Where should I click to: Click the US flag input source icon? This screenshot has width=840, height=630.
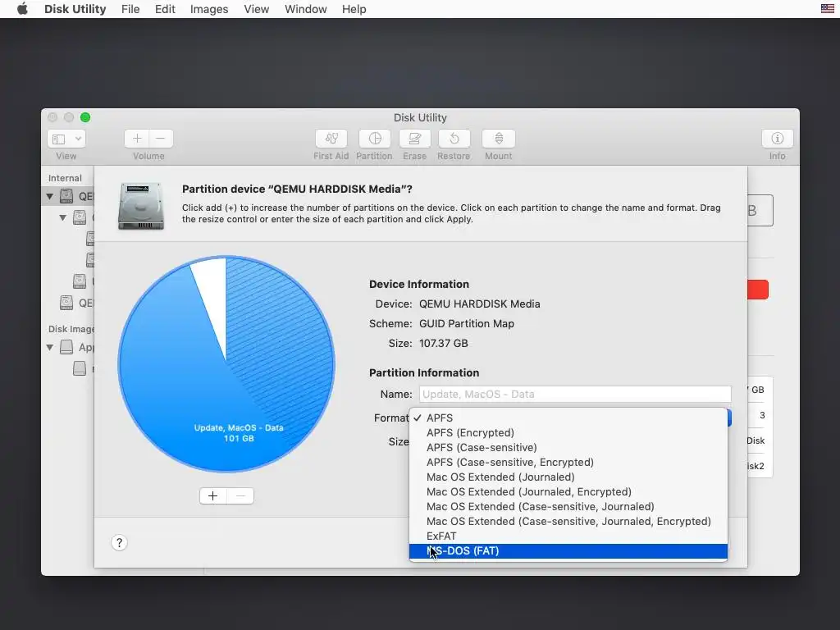(x=827, y=8)
